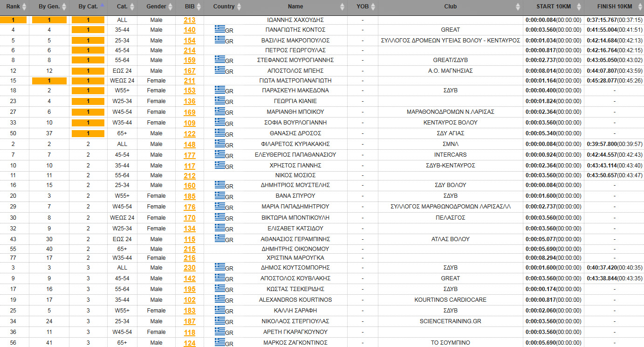Open the BIB 124 link
The height and width of the screenshot is (347, 644).
click(x=190, y=343)
